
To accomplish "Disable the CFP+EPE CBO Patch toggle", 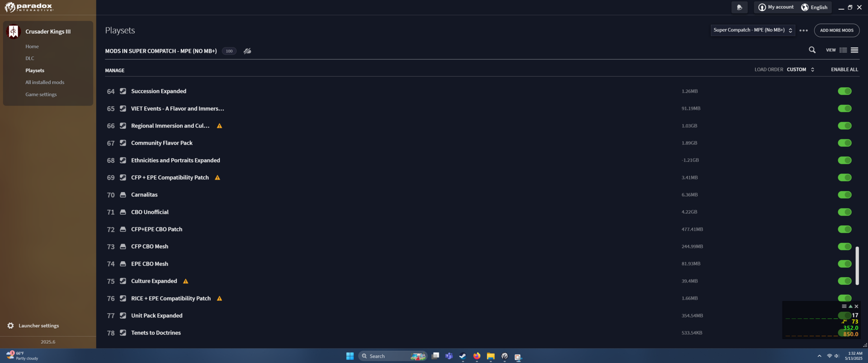I will [844, 229].
